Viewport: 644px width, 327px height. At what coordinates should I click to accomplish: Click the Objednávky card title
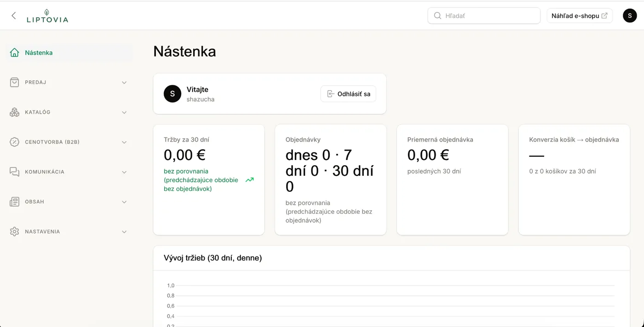303,139
